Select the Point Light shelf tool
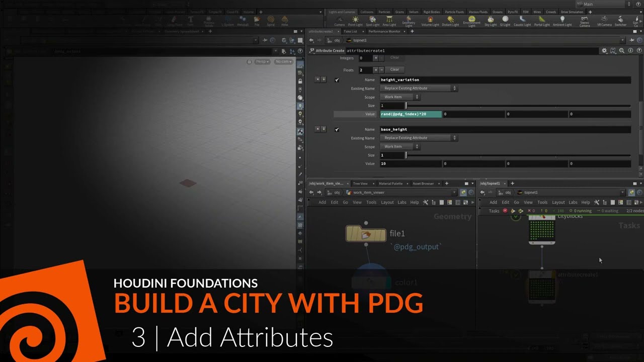The image size is (644, 362). [355, 20]
